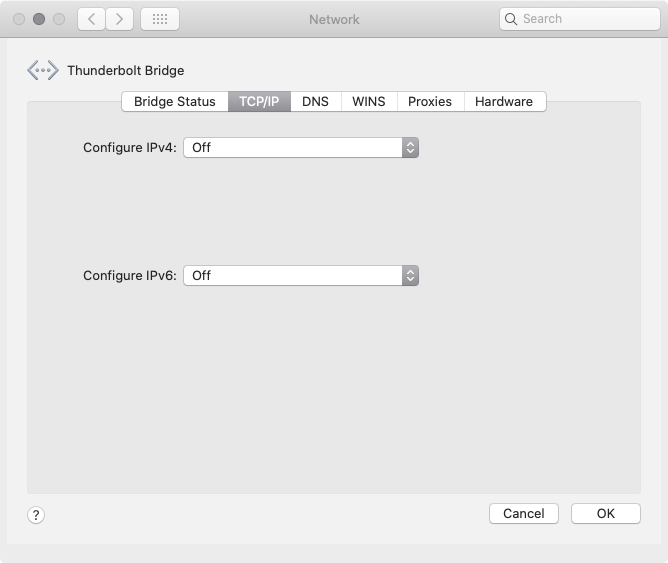This screenshot has width=668, height=563.
Task: Switch to the Hardware tab
Action: (504, 101)
